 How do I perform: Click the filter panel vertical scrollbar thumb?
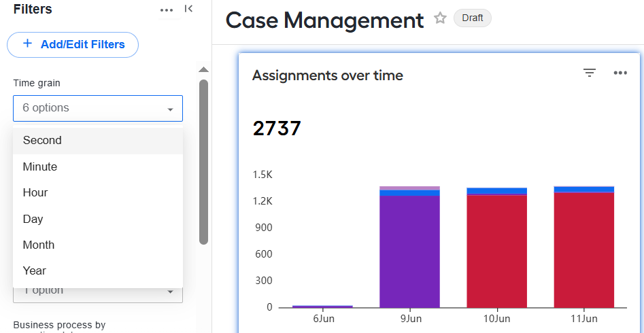(x=203, y=162)
